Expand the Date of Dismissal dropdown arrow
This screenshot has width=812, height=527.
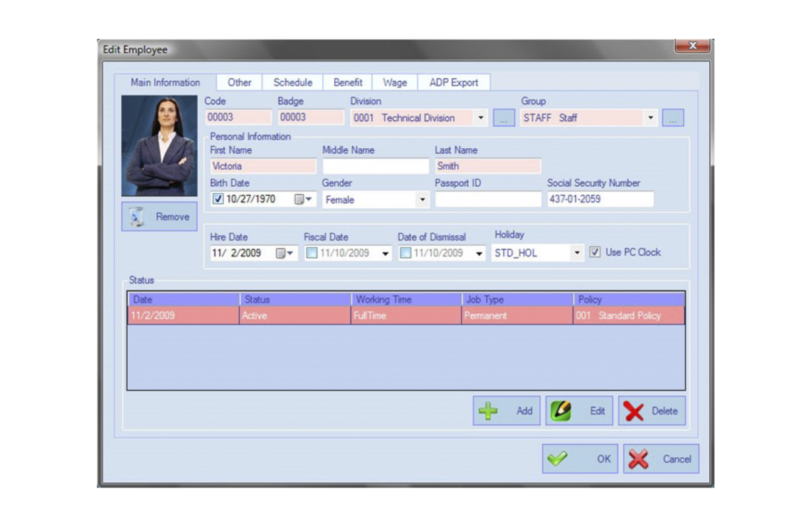tap(479, 254)
